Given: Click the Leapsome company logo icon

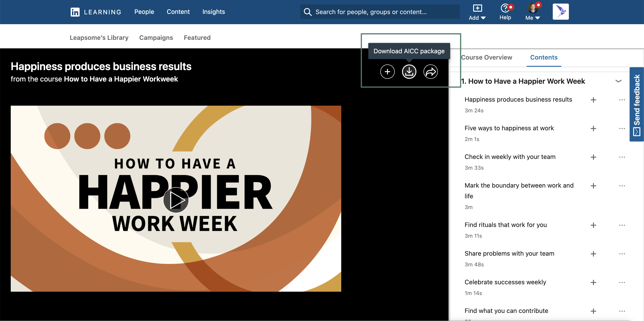Looking at the screenshot, I should tap(561, 11).
